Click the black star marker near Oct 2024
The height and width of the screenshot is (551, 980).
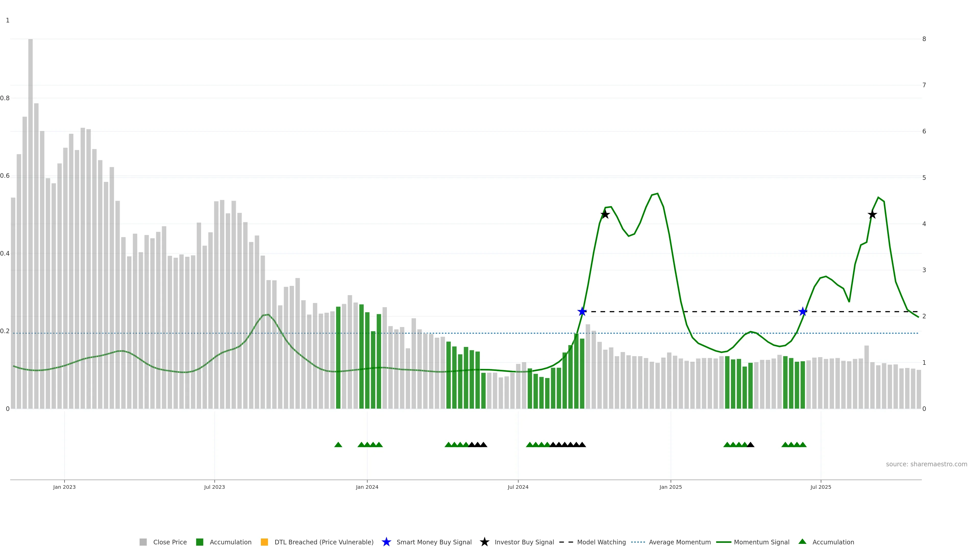[605, 215]
